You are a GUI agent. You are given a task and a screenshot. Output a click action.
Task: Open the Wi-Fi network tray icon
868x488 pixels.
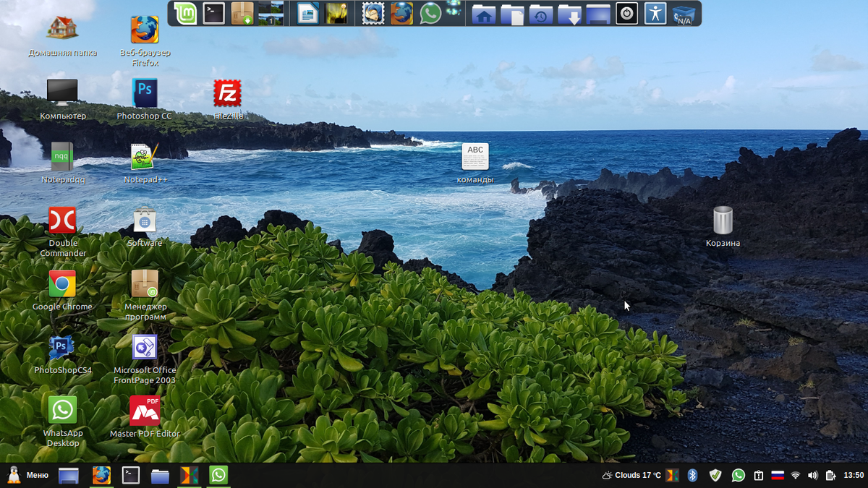click(x=796, y=475)
